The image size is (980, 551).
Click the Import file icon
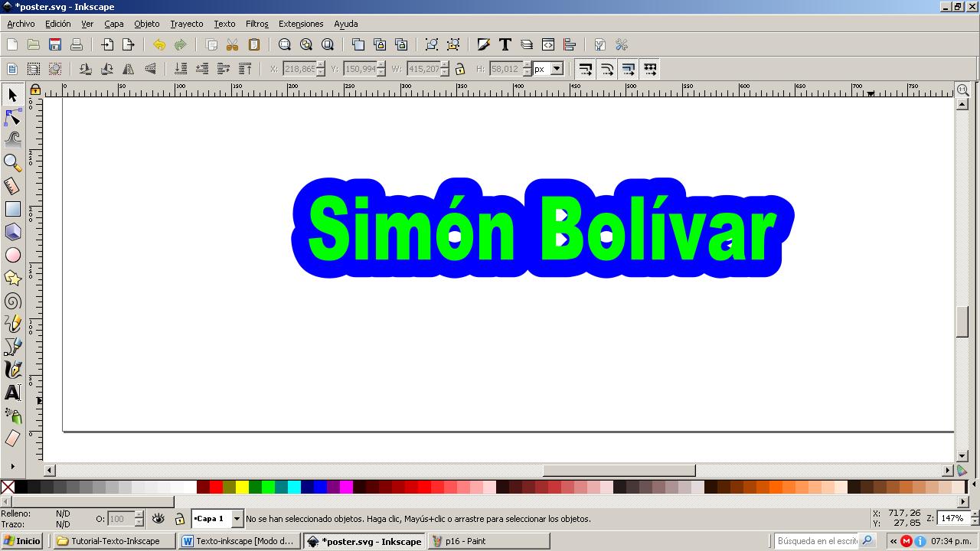[x=107, y=45]
